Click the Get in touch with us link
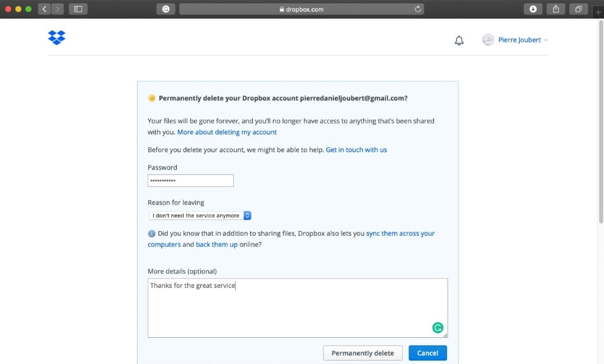Image resolution: width=604 pixels, height=364 pixels. pyautogui.click(x=357, y=149)
